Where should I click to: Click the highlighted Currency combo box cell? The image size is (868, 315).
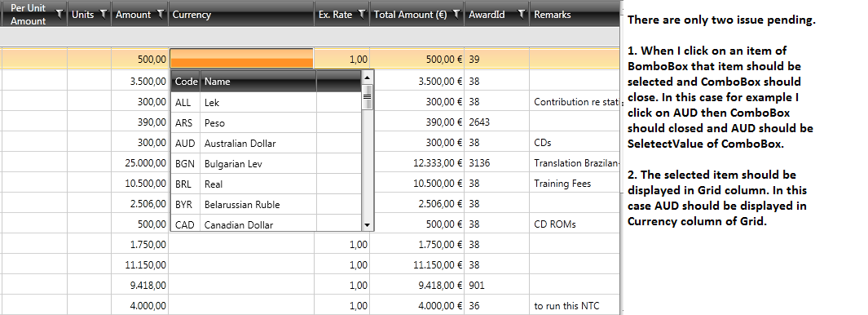(x=241, y=59)
